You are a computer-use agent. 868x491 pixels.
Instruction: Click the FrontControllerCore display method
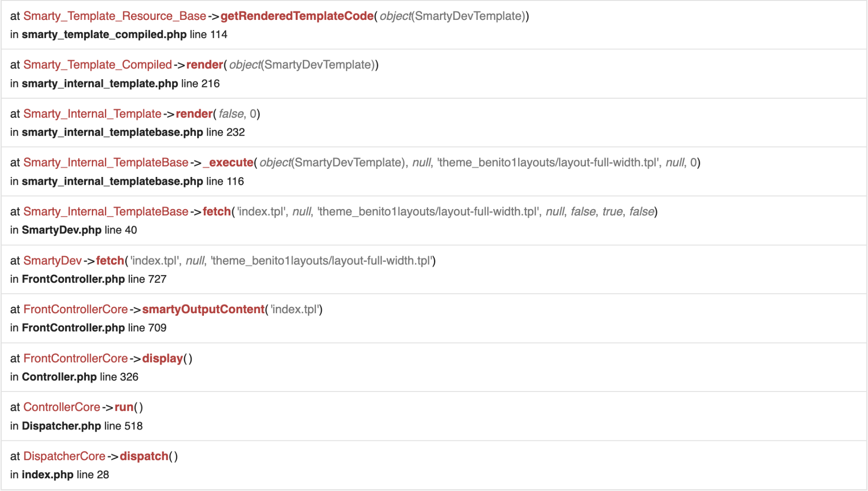coord(162,358)
